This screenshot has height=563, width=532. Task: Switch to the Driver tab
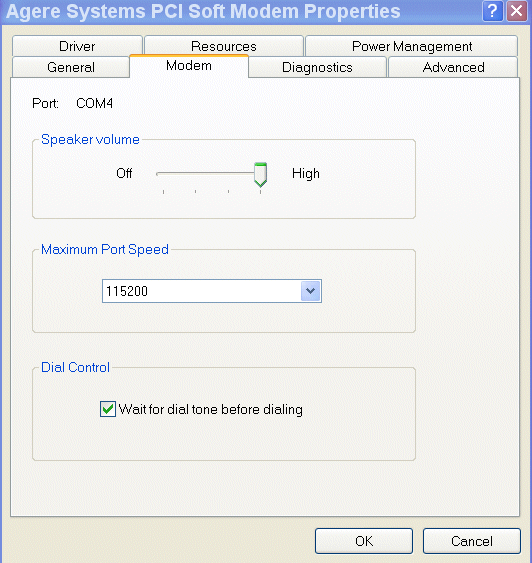[77, 46]
